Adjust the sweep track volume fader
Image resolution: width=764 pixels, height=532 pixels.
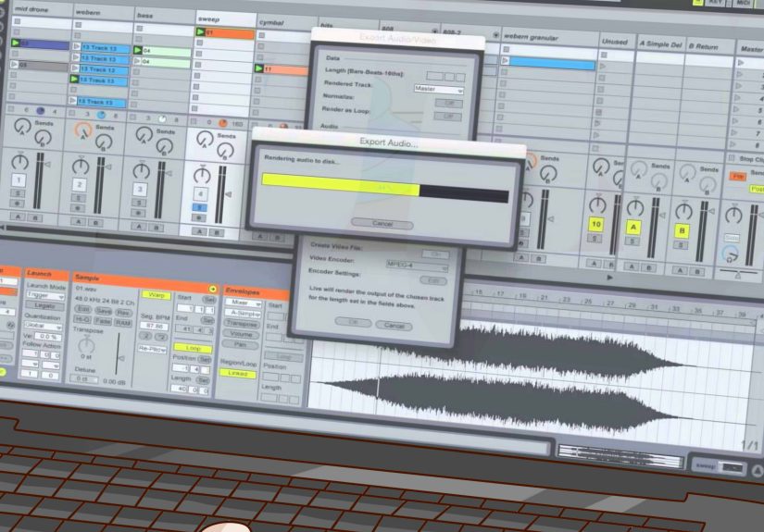click(228, 194)
